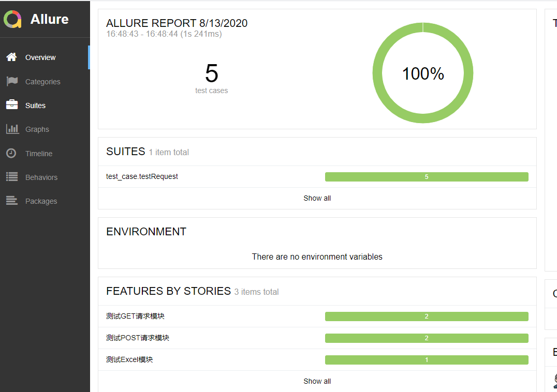The height and width of the screenshot is (392, 557).
Task: Click the Suites briefcase icon
Action: (12, 104)
